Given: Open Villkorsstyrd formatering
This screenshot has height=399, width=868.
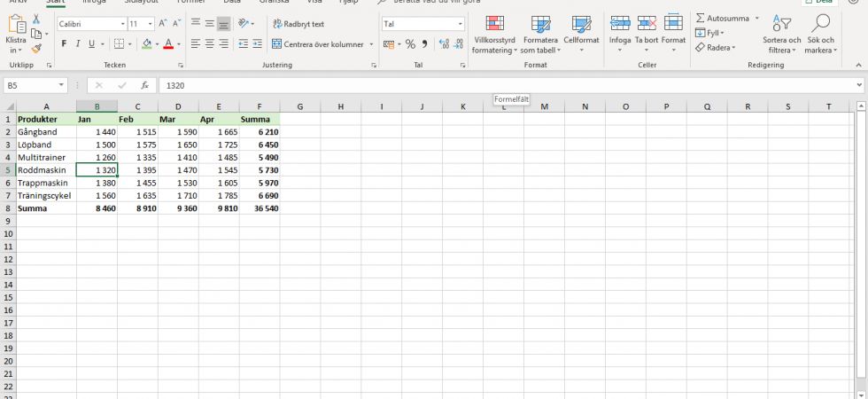Looking at the screenshot, I should click(493, 34).
